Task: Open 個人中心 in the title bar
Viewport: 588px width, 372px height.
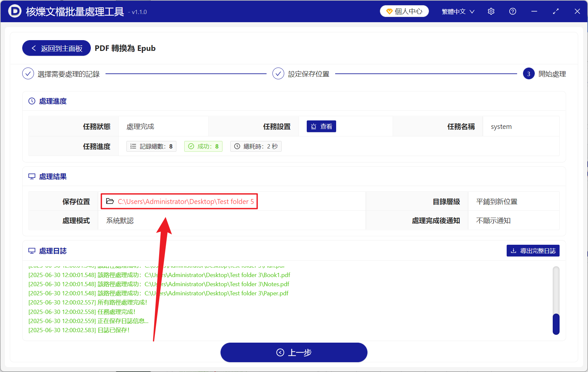Action: tap(404, 11)
